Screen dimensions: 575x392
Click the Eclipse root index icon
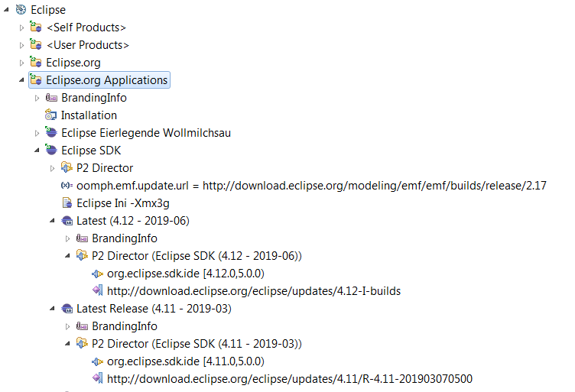coord(21,9)
